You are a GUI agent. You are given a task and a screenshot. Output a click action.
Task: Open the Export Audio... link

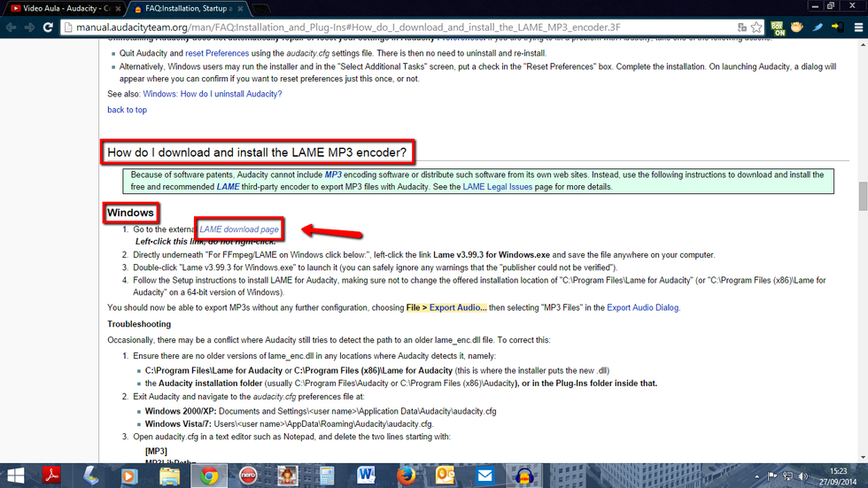458,307
